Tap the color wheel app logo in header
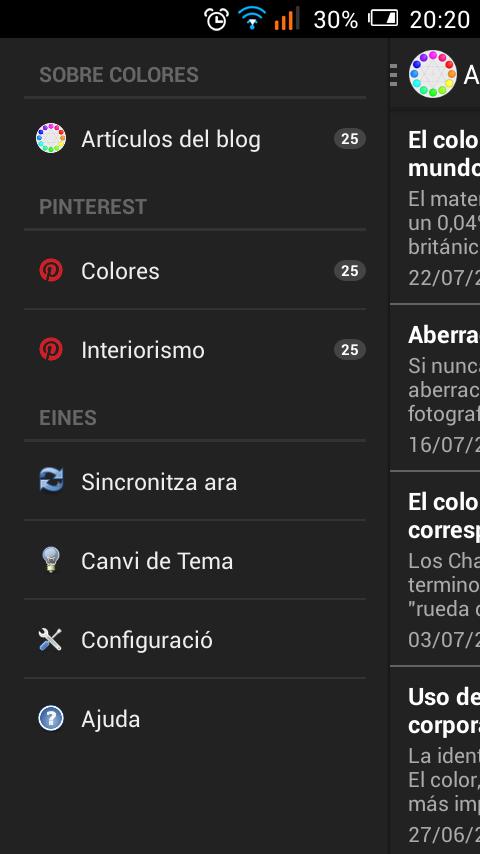This screenshot has width=480, height=854. coord(433,74)
